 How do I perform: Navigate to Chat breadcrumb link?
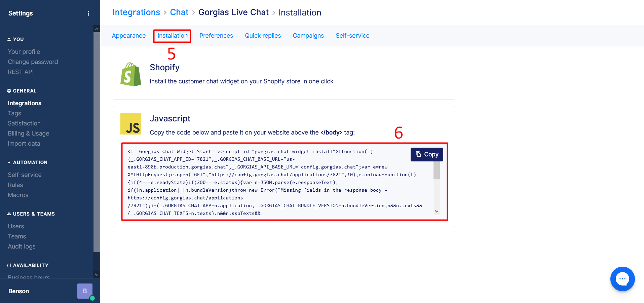pyautogui.click(x=179, y=12)
